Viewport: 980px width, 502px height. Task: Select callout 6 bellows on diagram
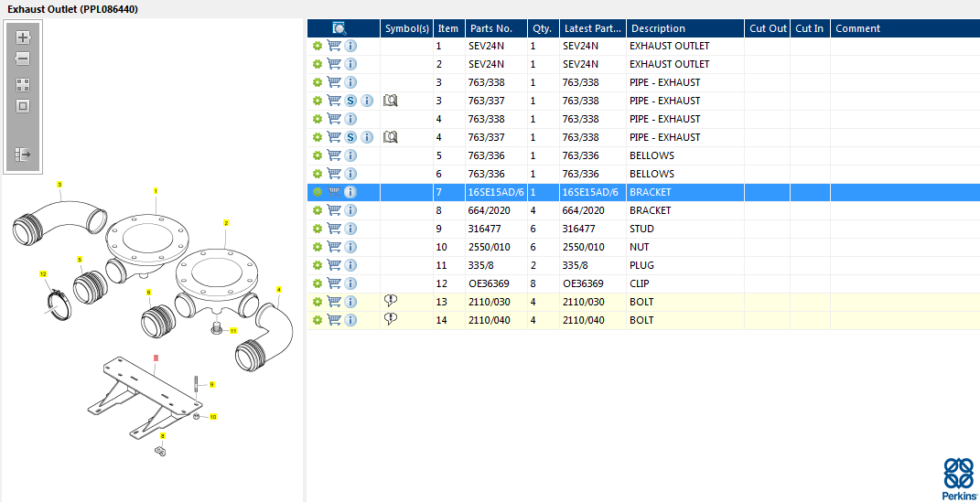(x=148, y=292)
